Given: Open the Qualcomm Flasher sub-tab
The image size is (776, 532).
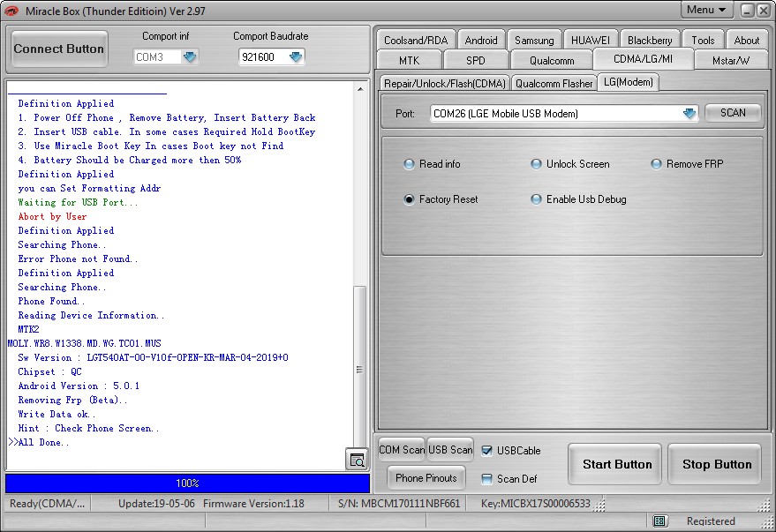Looking at the screenshot, I should [554, 83].
